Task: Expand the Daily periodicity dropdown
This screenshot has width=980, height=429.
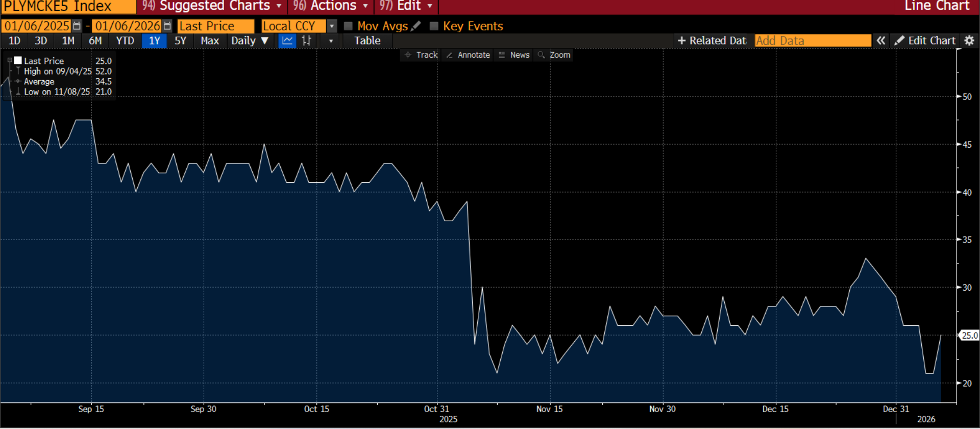Action: tap(250, 41)
